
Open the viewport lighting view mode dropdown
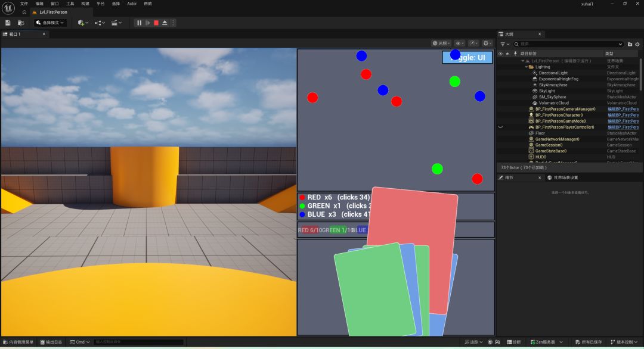pos(441,43)
